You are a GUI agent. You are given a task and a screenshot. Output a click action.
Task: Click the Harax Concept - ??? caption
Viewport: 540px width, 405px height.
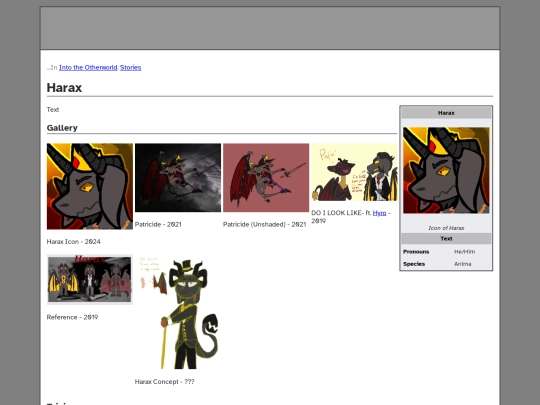[x=165, y=382]
